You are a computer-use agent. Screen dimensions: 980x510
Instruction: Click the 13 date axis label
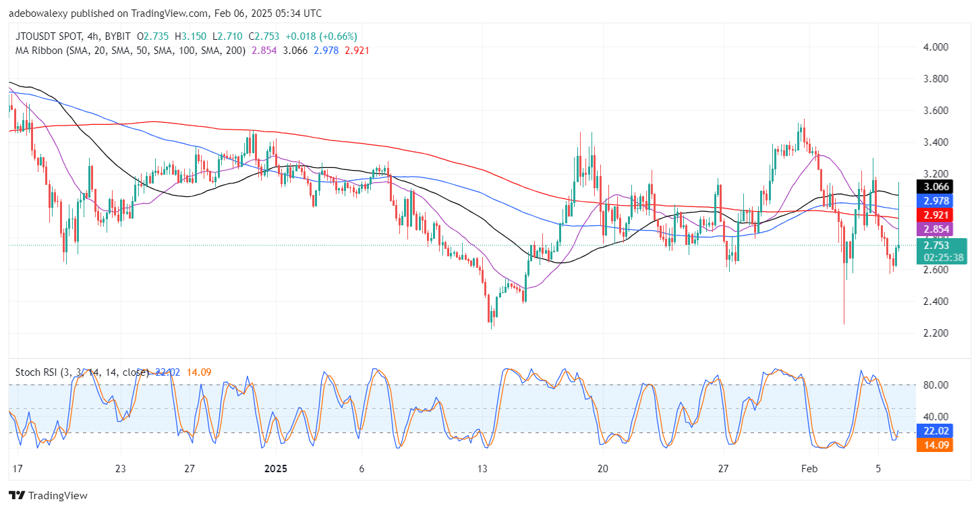(x=482, y=469)
